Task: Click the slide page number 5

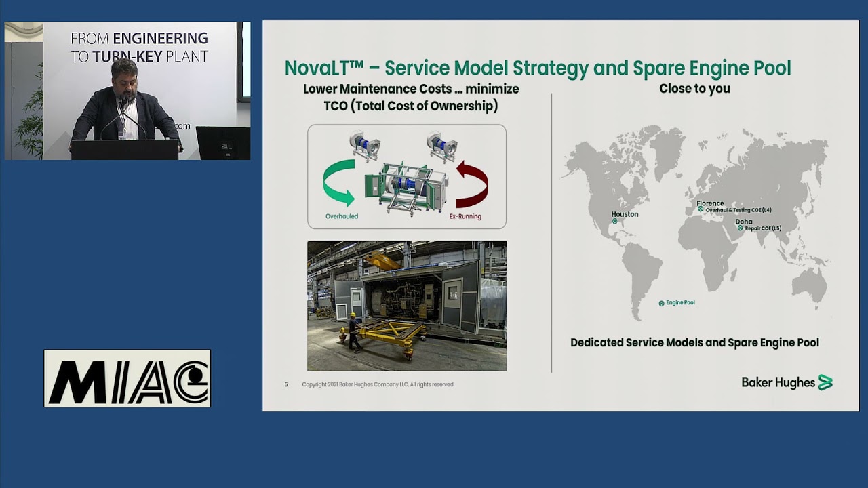Action: click(286, 384)
